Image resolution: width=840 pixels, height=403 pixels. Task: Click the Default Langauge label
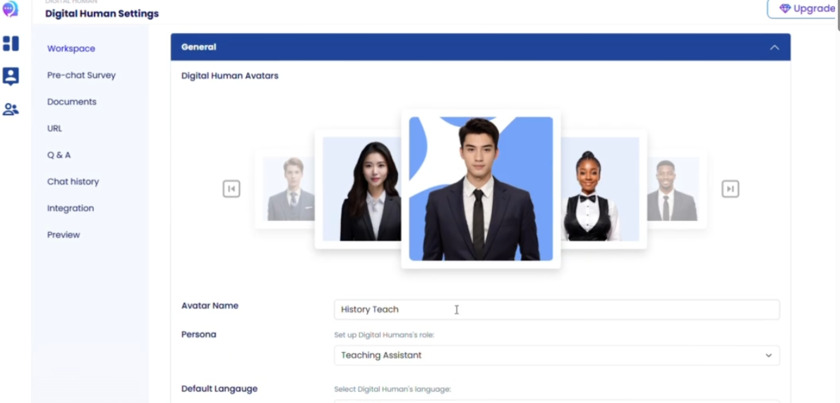coord(219,389)
